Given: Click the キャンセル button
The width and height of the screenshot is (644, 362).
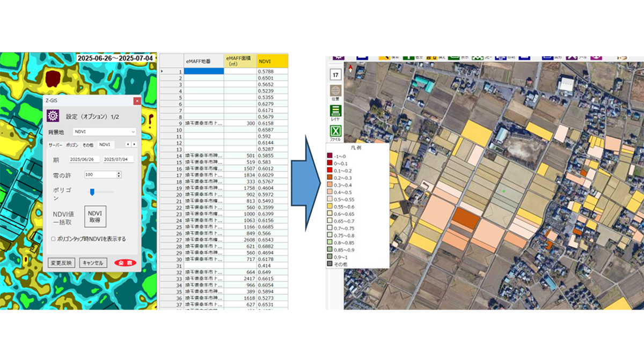Looking at the screenshot, I should [93, 263].
